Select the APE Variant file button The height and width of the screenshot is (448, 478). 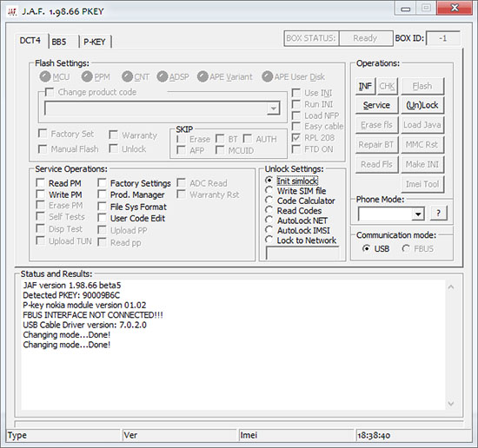coord(202,76)
